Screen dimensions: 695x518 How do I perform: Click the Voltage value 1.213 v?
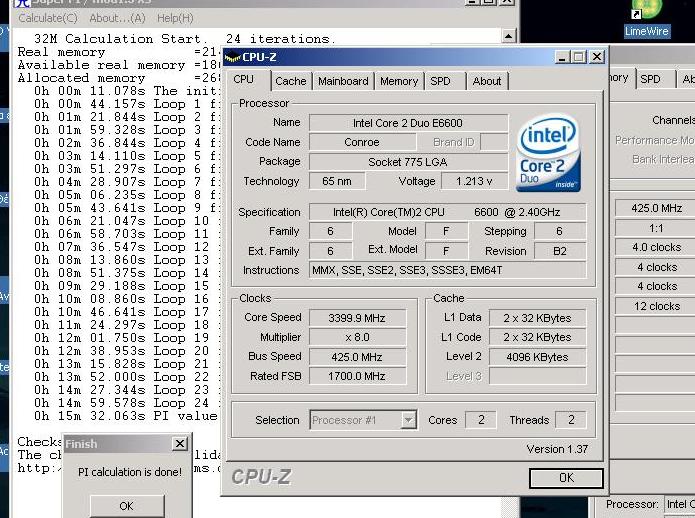474,181
